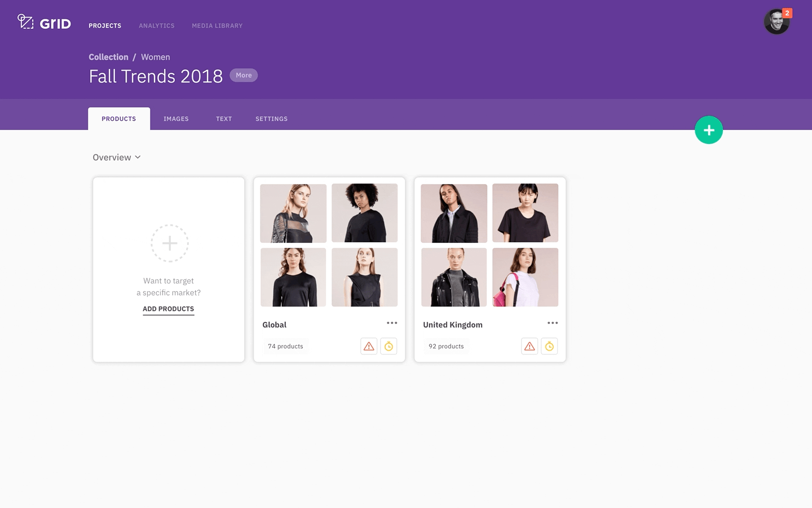The width and height of the screenshot is (812, 508).
Task: Click the green plus add button
Action: coord(708,130)
